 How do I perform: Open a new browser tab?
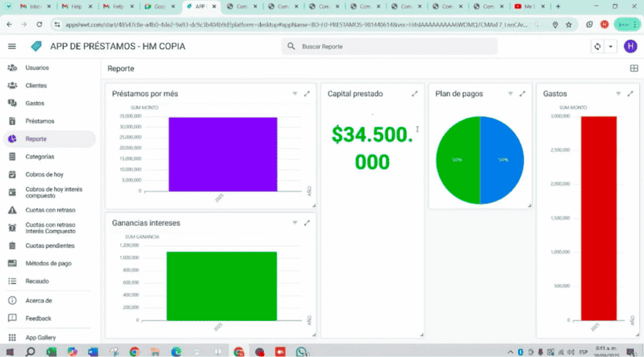point(558,6)
